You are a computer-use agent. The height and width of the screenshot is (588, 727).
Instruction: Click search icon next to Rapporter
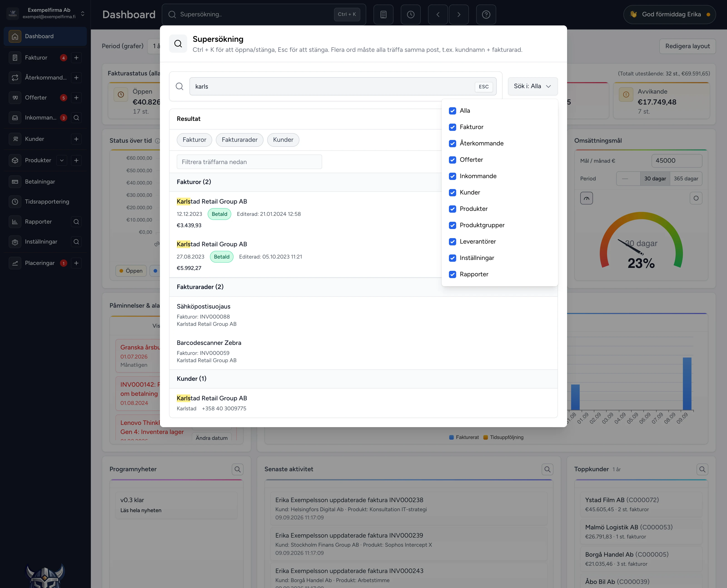click(77, 222)
